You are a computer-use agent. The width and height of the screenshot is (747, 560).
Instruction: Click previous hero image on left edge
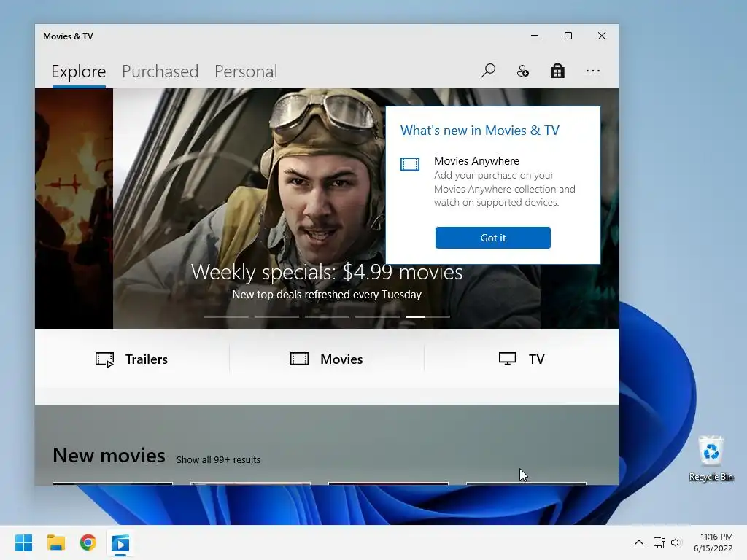click(x=74, y=209)
